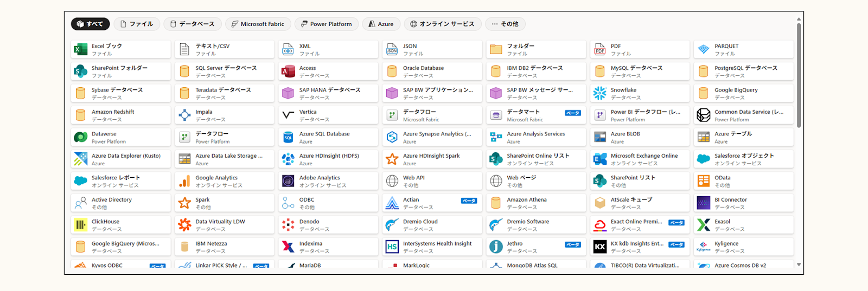
Task: Open the その他 category tab
Action: pos(505,24)
